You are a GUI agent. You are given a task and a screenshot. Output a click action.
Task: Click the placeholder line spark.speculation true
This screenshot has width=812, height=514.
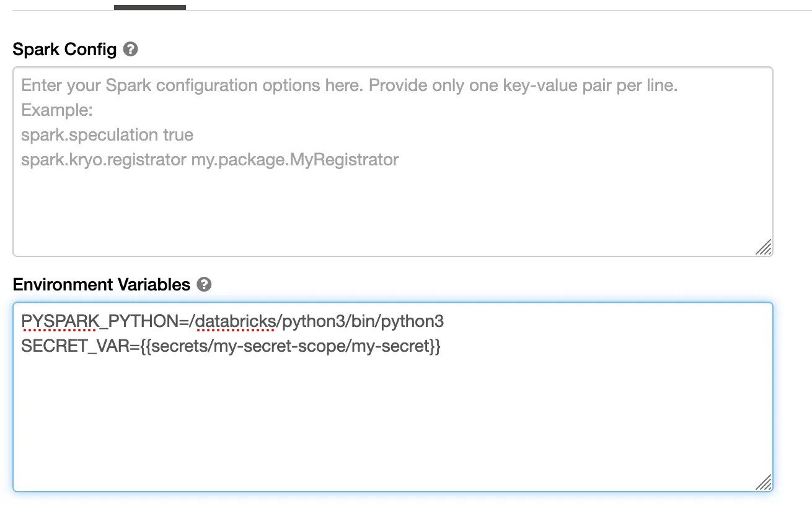click(x=107, y=135)
